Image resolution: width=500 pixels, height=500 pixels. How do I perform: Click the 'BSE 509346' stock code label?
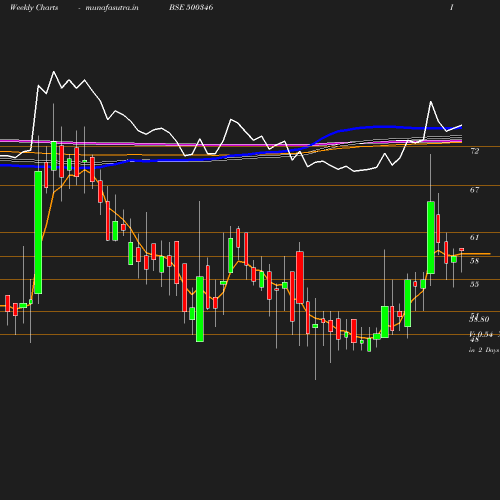[x=191, y=7]
